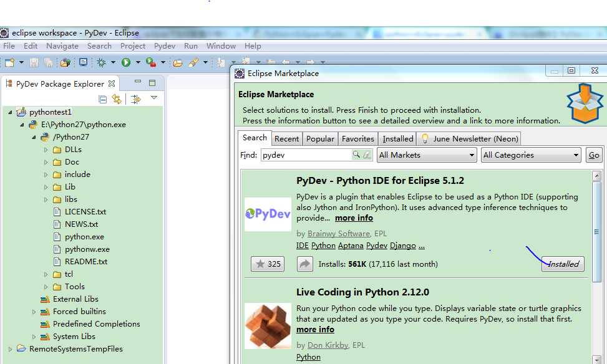Click the Debug bug icon
This screenshot has width=607, height=364.
pyautogui.click(x=102, y=62)
